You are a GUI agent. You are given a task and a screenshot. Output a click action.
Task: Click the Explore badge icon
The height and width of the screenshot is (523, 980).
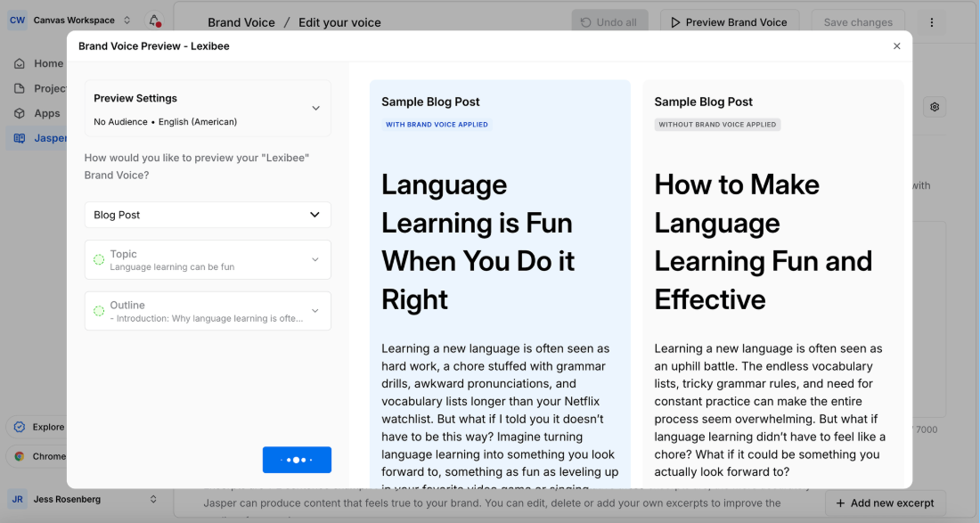pyautogui.click(x=21, y=427)
